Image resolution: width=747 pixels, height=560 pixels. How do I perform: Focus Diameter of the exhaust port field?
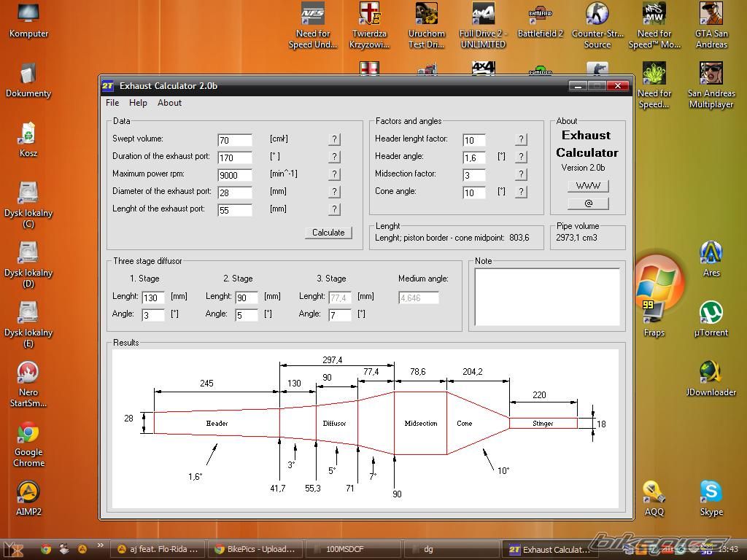pyautogui.click(x=235, y=192)
